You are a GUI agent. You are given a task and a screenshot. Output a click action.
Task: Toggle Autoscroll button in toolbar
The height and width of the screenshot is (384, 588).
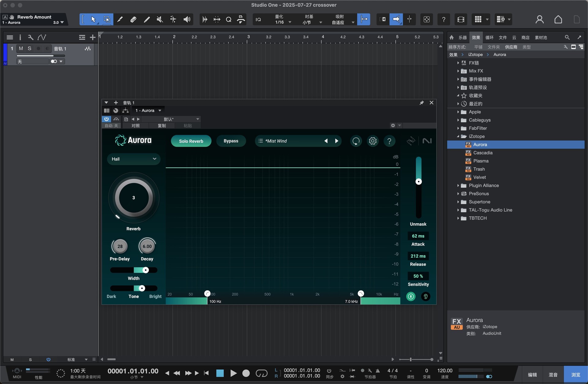pos(396,20)
